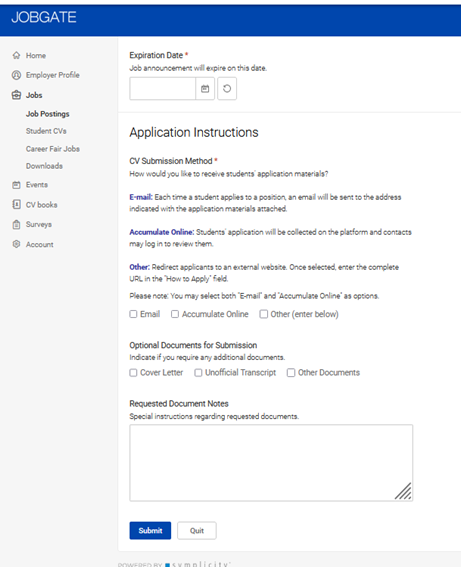461x567 pixels.
Task: Tick the Other (enter below) checkbox
Action: tap(264, 314)
